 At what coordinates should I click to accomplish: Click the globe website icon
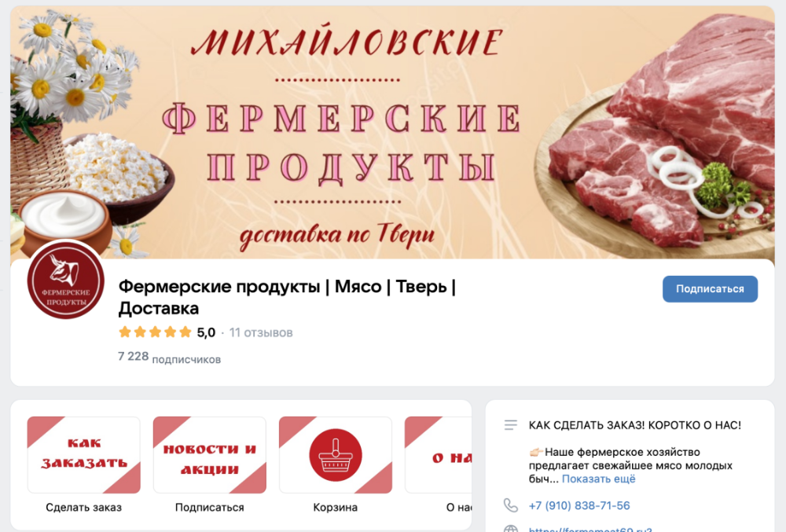(510, 529)
